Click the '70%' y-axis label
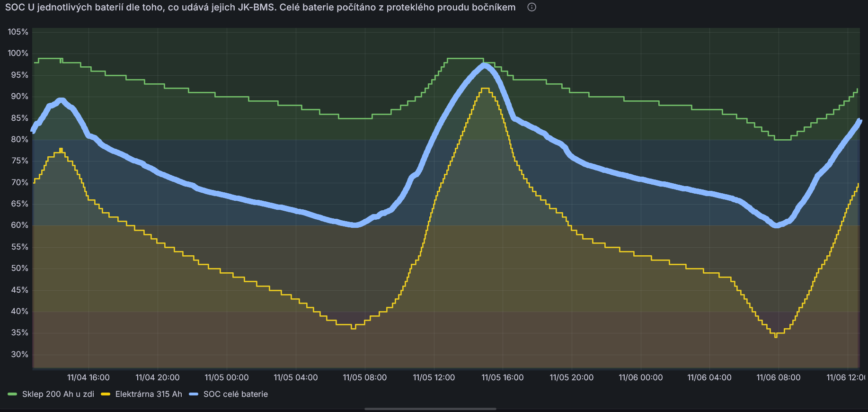The image size is (868, 412). [20, 182]
